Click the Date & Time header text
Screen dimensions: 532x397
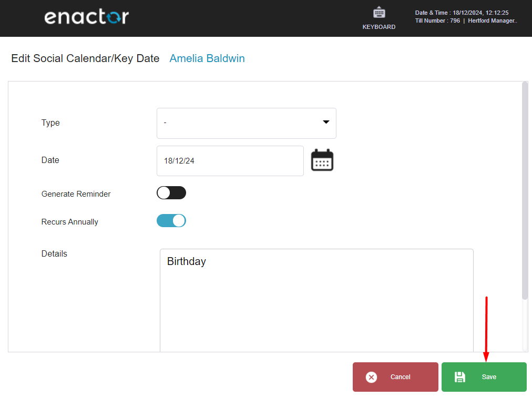[x=462, y=13]
